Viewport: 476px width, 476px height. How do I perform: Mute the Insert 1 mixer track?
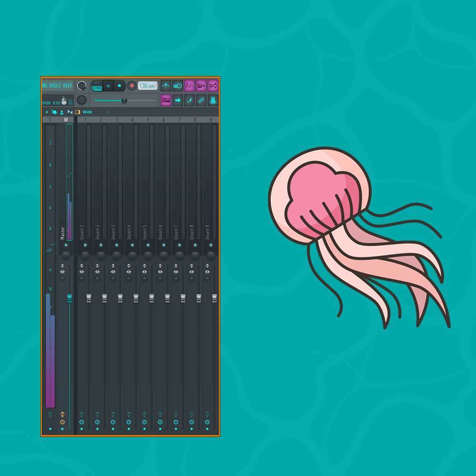[81, 429]
